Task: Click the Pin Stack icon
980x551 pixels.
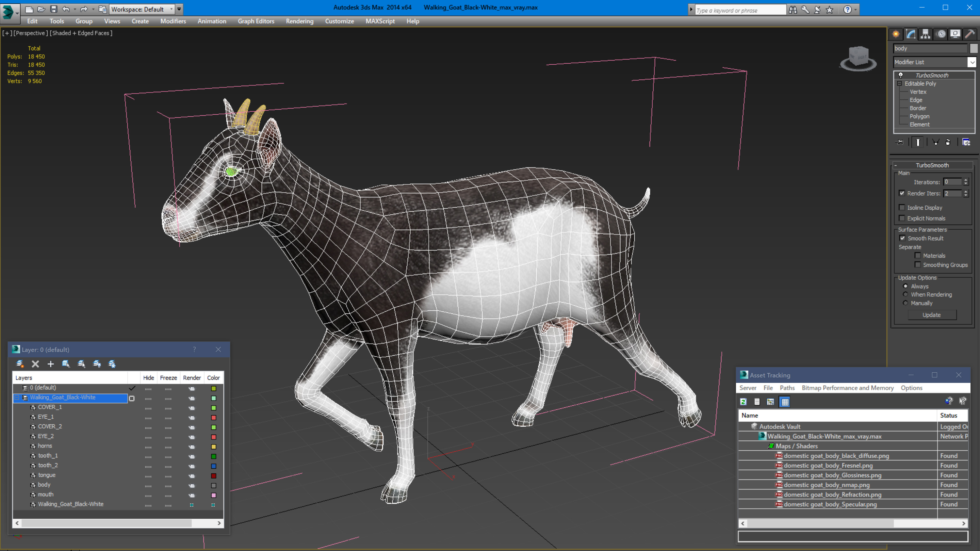Action: point(900,142)
